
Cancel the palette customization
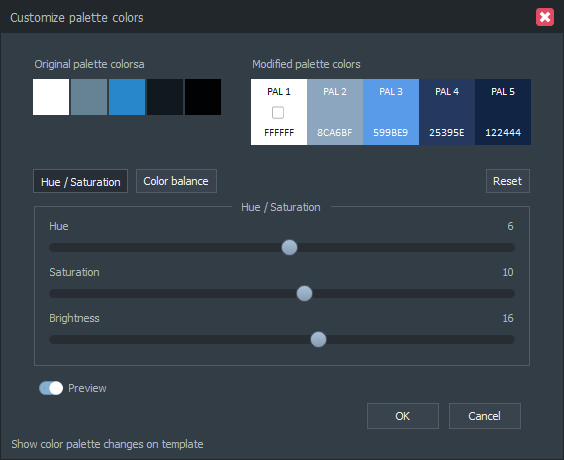point(485,416)
